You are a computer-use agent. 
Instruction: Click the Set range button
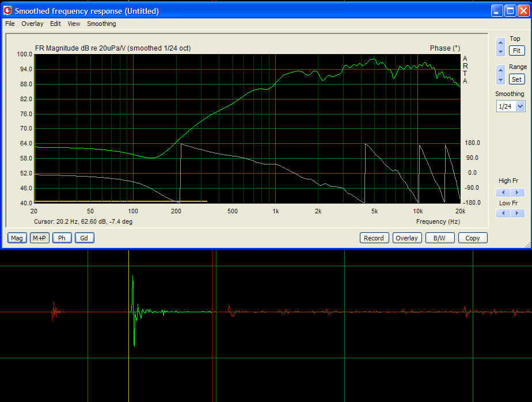pos(516,79)
